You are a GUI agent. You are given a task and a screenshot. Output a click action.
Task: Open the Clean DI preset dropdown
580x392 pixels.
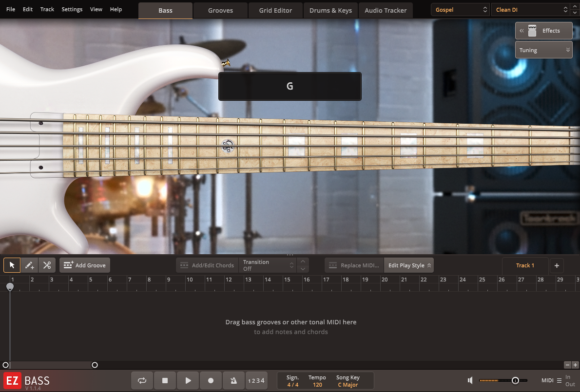coord(530,10)
